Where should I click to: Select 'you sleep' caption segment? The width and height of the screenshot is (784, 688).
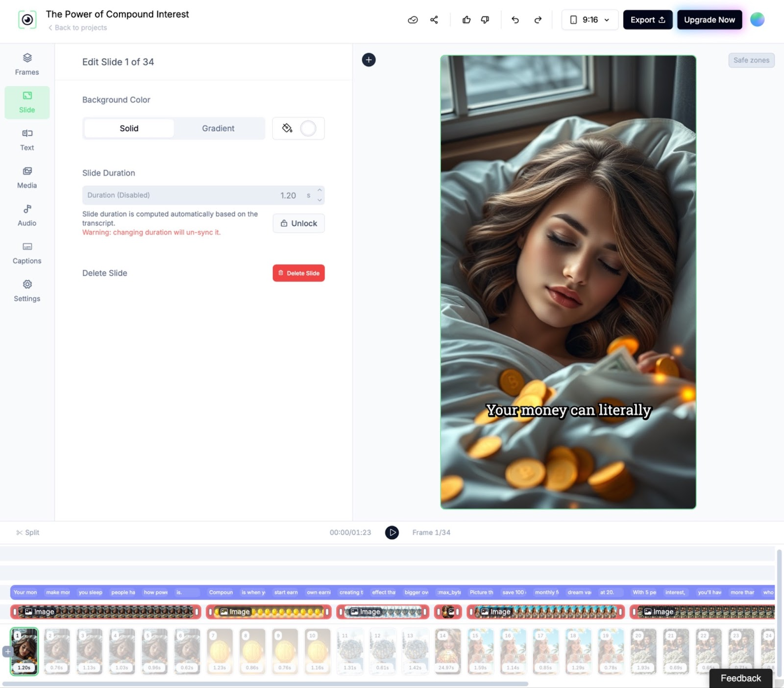click(x=91, y=593)
